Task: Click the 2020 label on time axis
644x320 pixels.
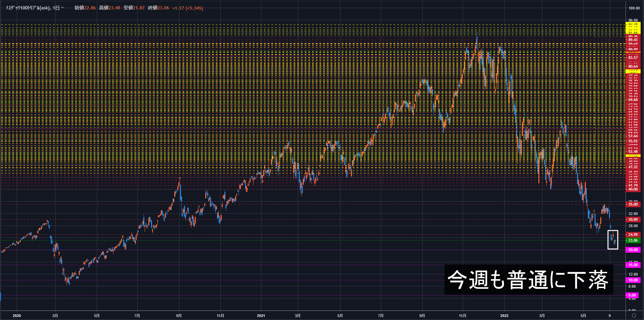Action: coord(16,316)
